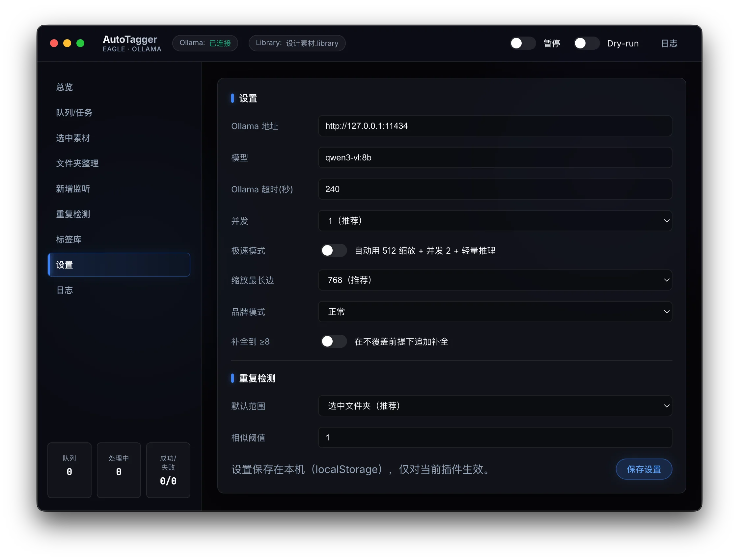
Task: Click the 保存设置 button
Action: 643,469
